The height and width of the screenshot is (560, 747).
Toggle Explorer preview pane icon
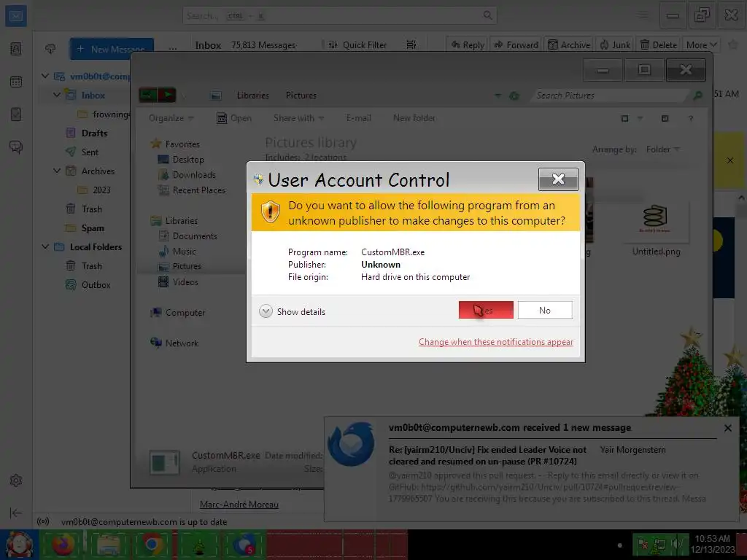click(x=665, y=118)
